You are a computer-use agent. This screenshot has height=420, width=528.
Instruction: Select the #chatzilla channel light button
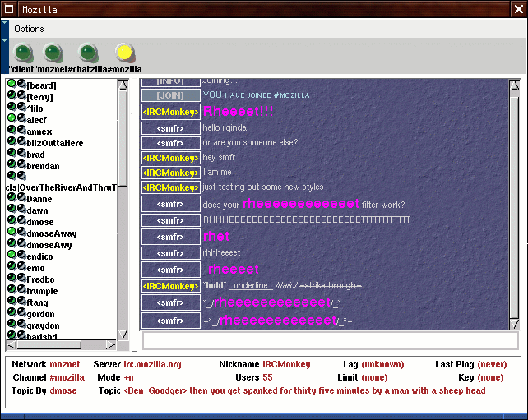pos(88,53)
